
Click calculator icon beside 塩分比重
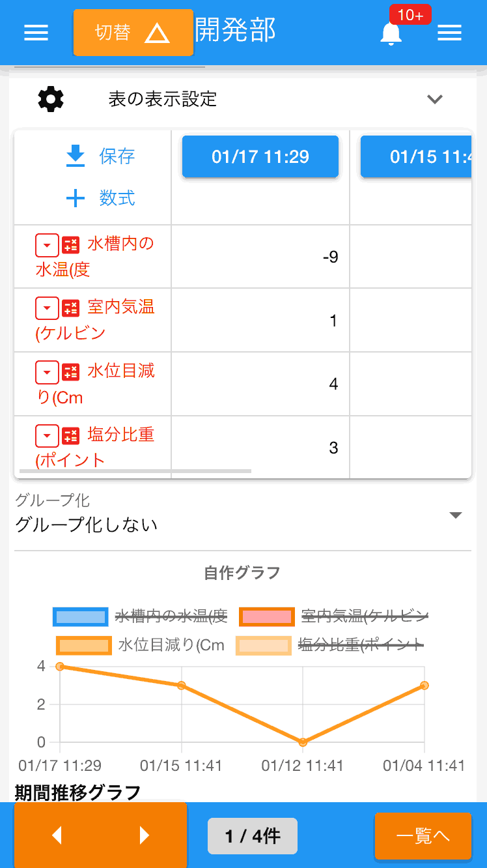[x=70, y=435]
